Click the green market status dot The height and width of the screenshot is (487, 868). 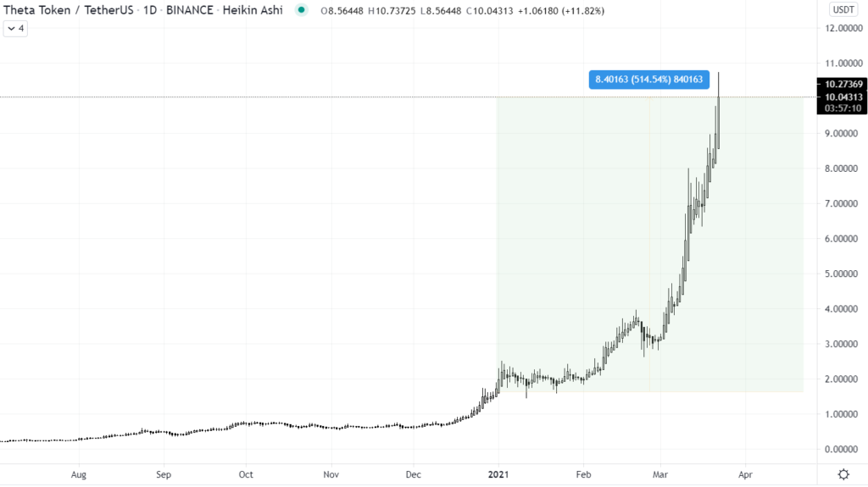point(301,10)
